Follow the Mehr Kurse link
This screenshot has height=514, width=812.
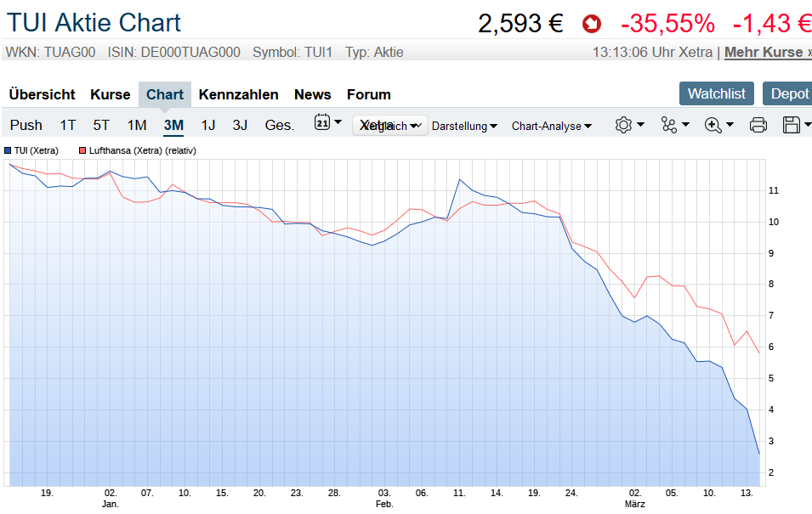point(768,53)
